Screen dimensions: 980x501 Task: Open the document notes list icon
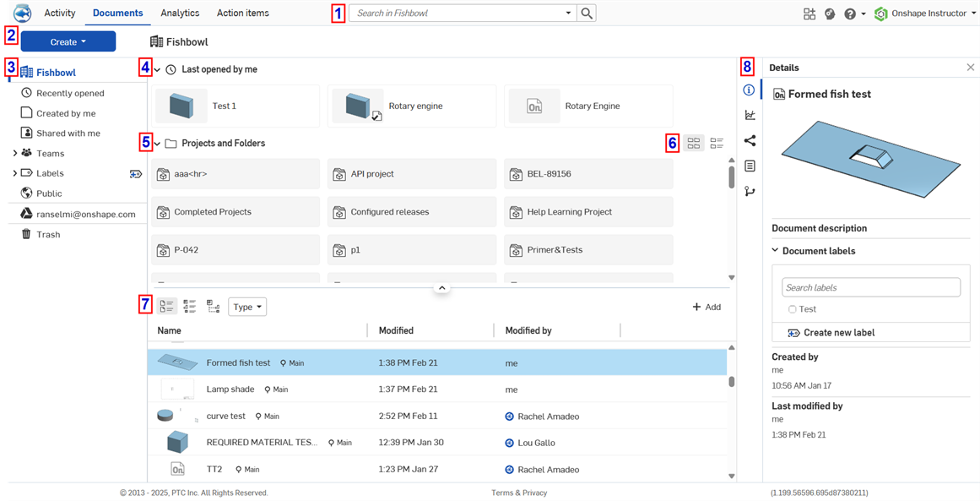tap(750, 166)
